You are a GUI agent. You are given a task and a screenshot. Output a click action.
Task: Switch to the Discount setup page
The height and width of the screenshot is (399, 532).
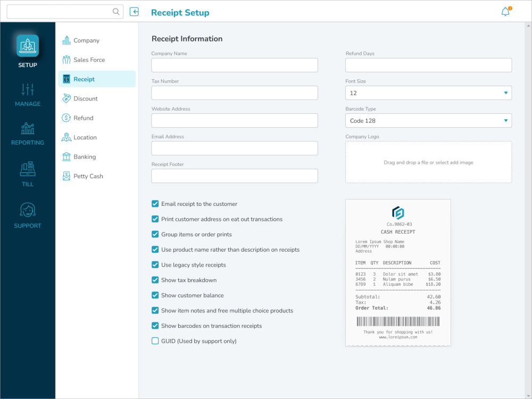coord(85,98)
